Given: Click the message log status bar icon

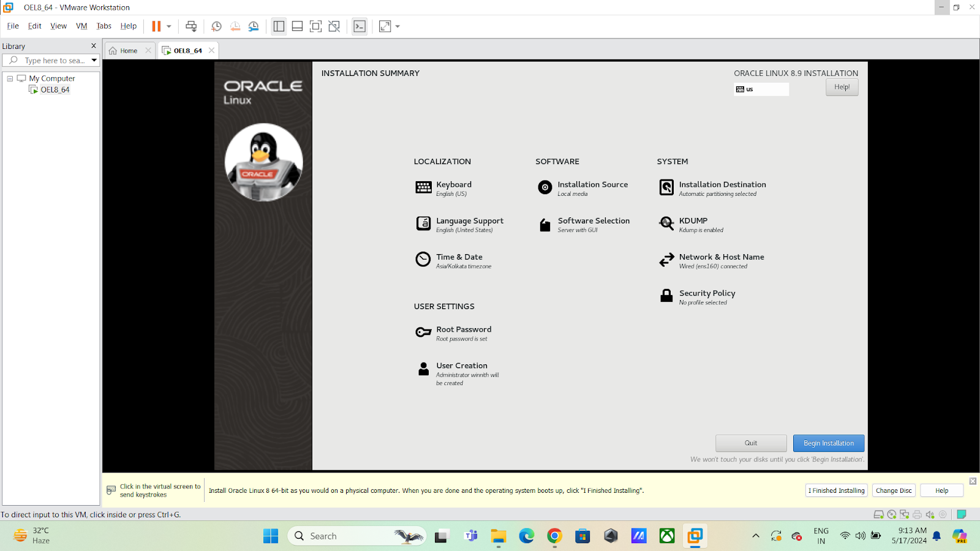Looking at the screenshot, I should [x=962, y=515].
